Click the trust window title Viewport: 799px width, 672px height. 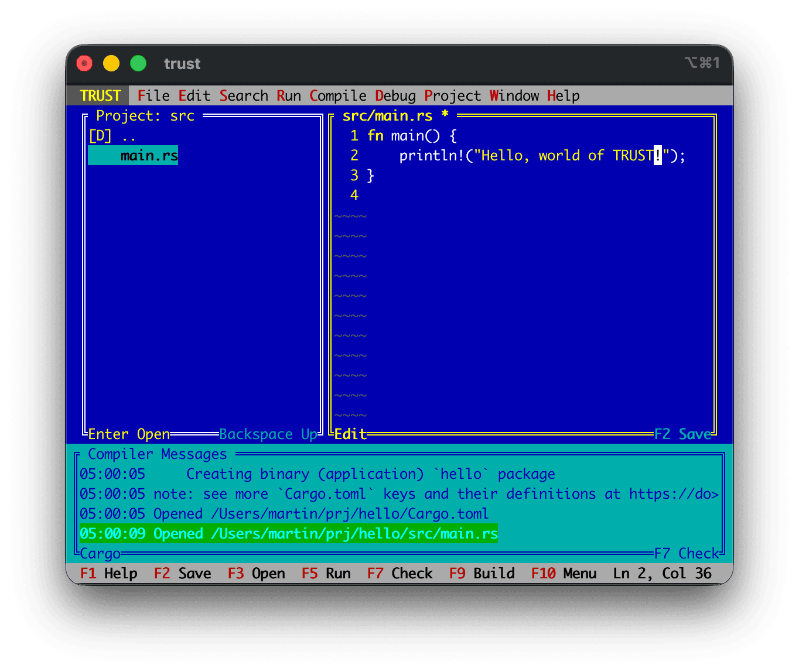click(x=182, y=63)
